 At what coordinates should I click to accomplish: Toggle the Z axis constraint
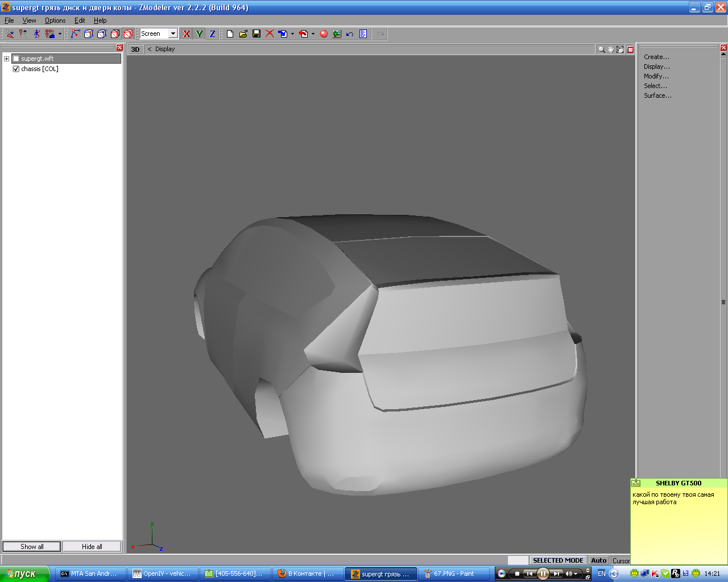coord(212,34)
